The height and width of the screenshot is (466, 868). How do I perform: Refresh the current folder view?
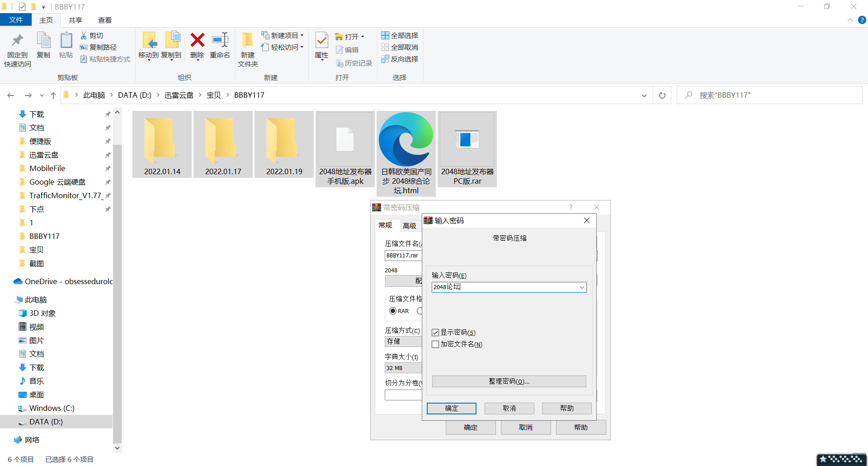(662, 95)
